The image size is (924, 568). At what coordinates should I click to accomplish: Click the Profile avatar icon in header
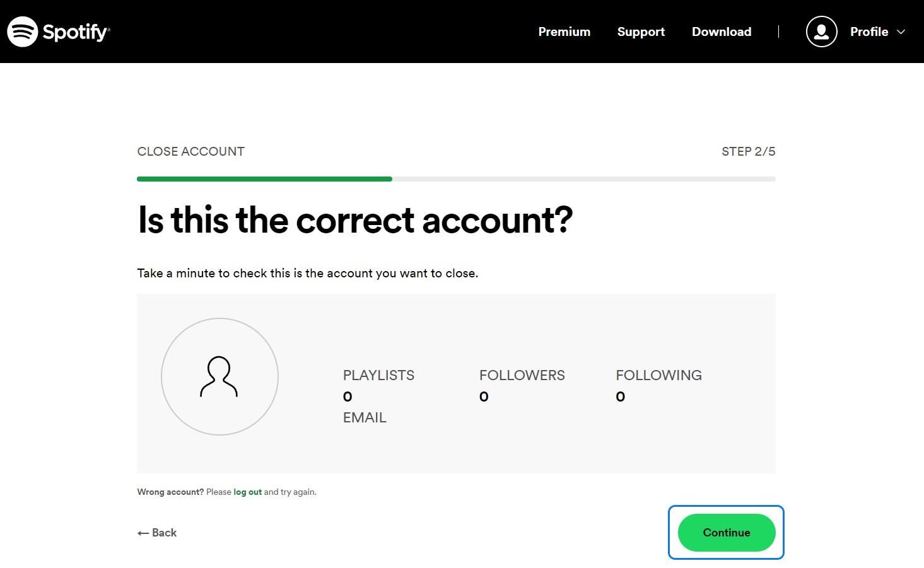821,32
